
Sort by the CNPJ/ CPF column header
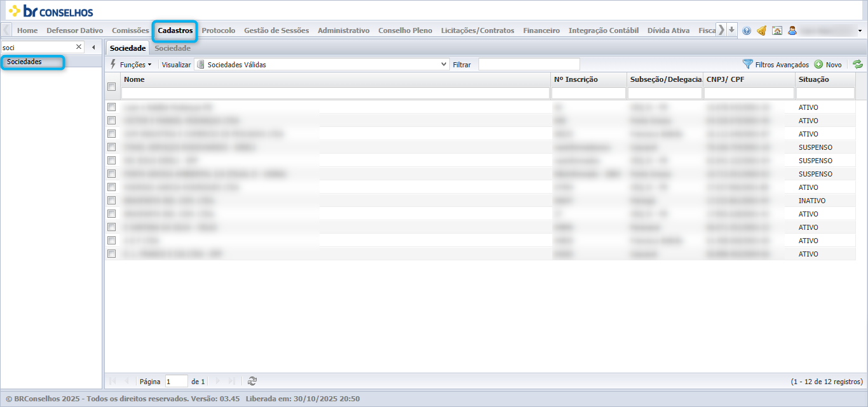tap(749, 79)
